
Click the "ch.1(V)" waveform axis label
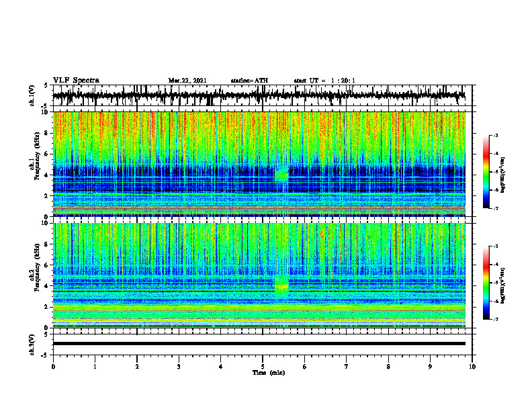pyautogui.click(x=32, y=95)
